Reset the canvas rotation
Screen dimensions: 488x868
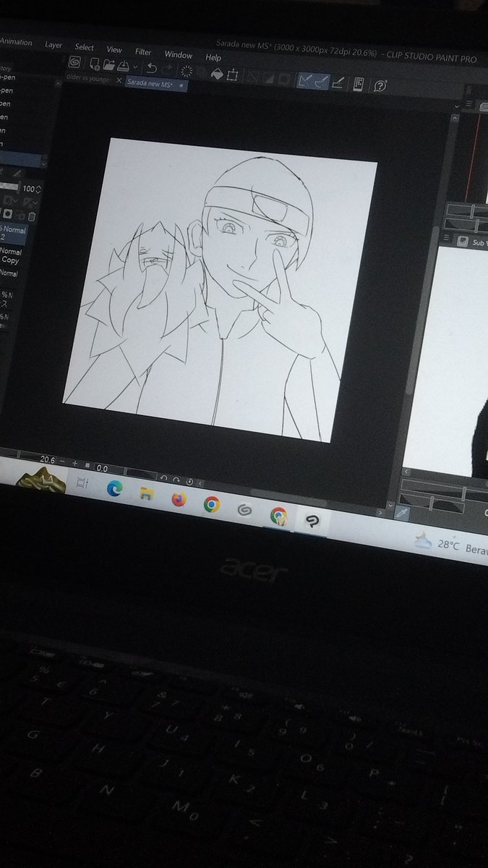pyautogui.click(x=189, y=481)
